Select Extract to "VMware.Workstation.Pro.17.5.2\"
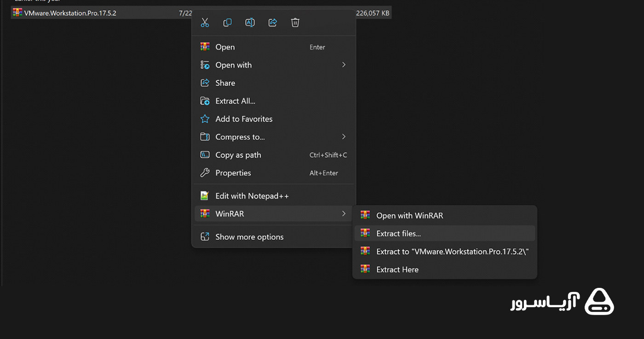Screen dimensions: 644x339 (445, 251)
